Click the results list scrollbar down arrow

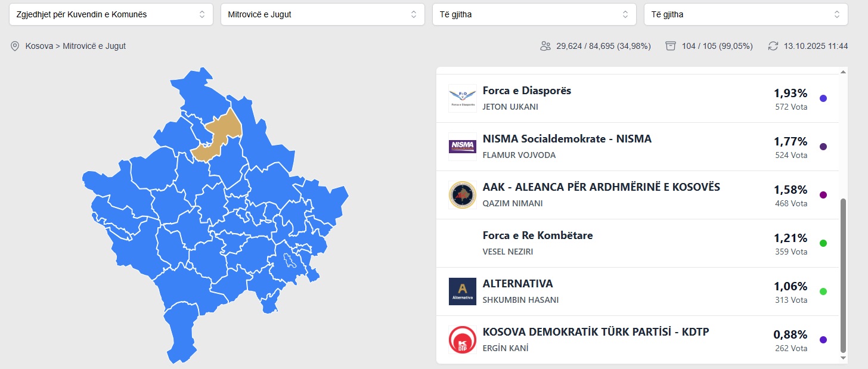pos(843,358)
